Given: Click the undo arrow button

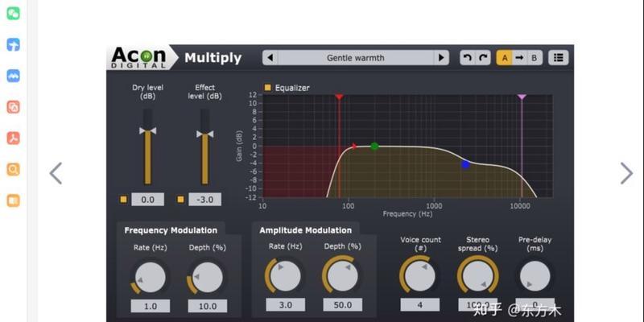Looking at the screenshot, I should pos(468,58).
